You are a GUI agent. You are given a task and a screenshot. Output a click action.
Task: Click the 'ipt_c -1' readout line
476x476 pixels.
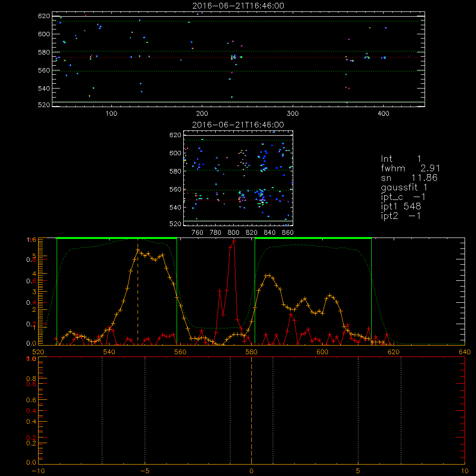(x=403, y=198)
